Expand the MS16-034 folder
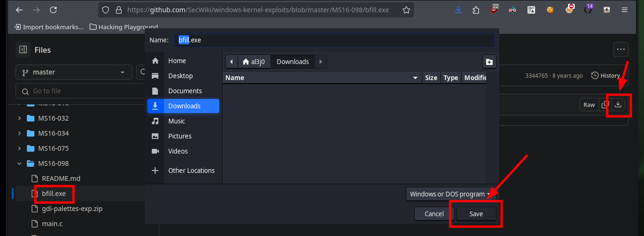Screen dimensions: 644x236 (x=19, y=133)
